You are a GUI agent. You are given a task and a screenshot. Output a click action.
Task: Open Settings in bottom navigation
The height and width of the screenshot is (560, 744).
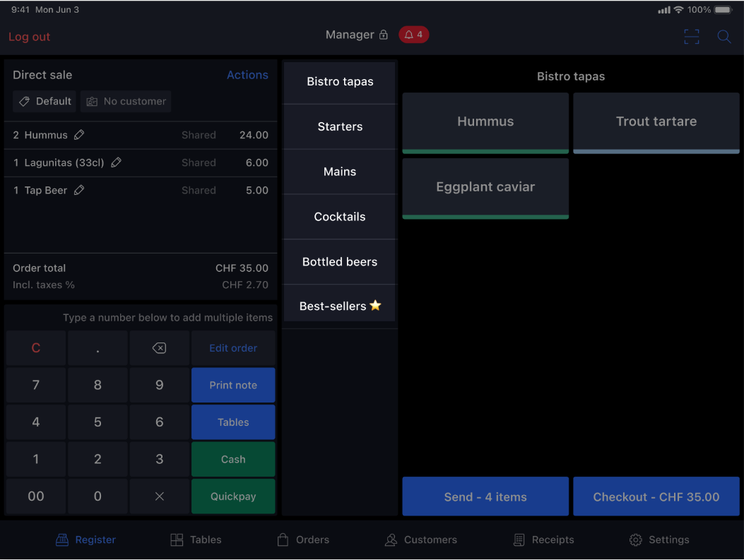point(659,540)
